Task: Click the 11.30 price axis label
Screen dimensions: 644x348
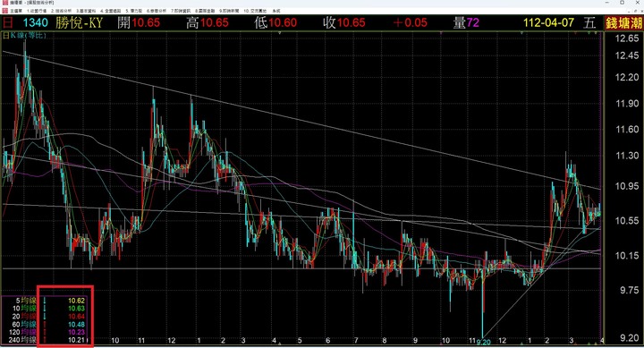Action: tap(627, 156)
